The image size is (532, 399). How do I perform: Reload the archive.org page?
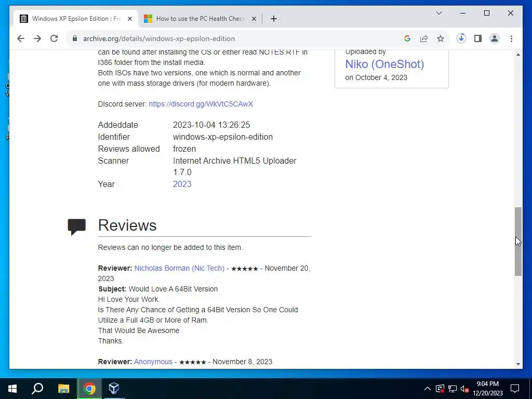[x=54, y=38]
